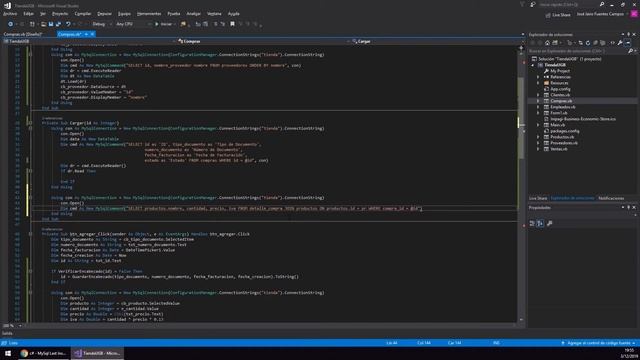640x360 pixels.
Task: Click the Live Share button
Action: coord(558,15)
